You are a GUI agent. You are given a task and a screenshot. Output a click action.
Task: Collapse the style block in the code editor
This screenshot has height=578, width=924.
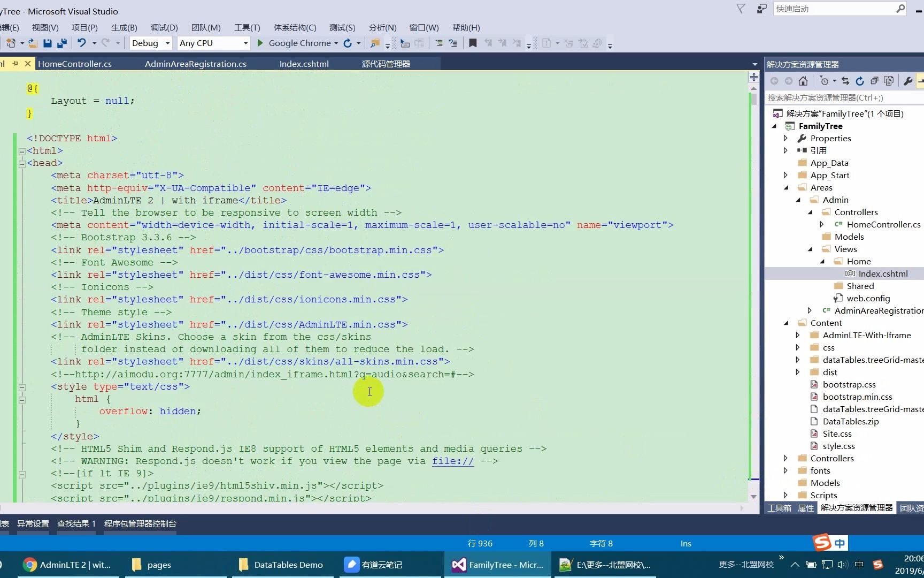pos(22,387)
